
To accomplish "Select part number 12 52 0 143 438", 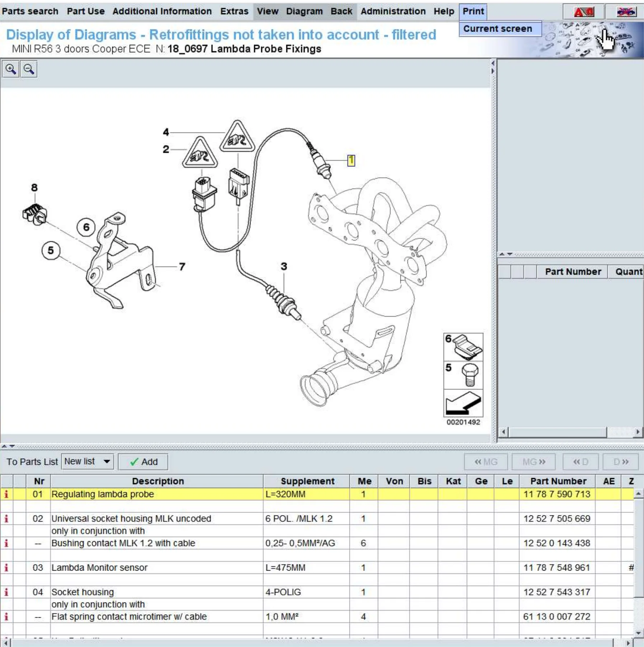I will click(556, 543).
